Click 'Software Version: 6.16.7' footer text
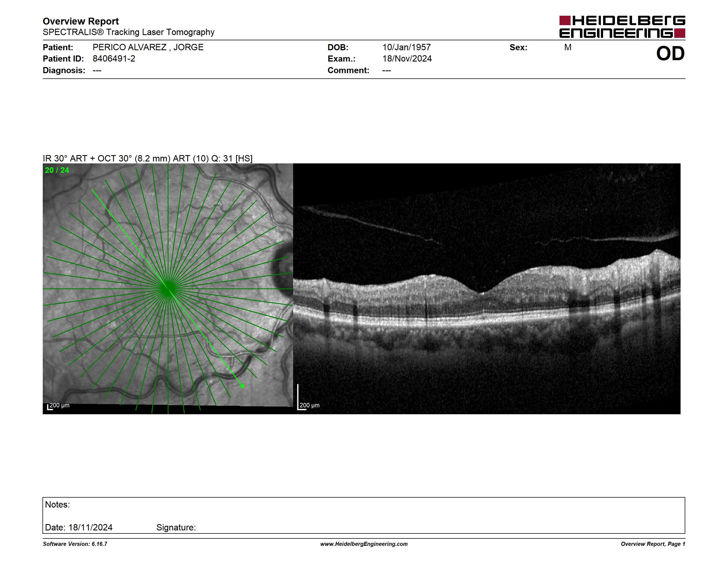This screenshot has width=728, height=563. click(75, 544)
